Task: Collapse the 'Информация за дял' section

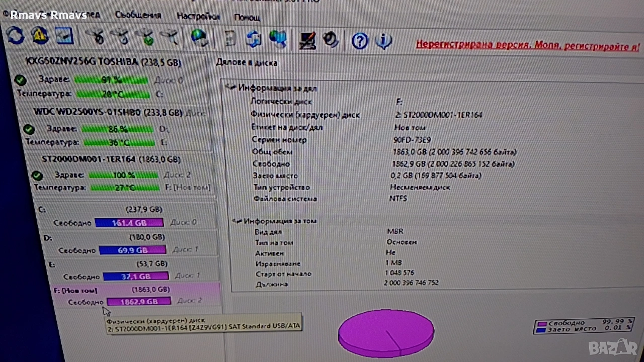Action: click(231, 87)
